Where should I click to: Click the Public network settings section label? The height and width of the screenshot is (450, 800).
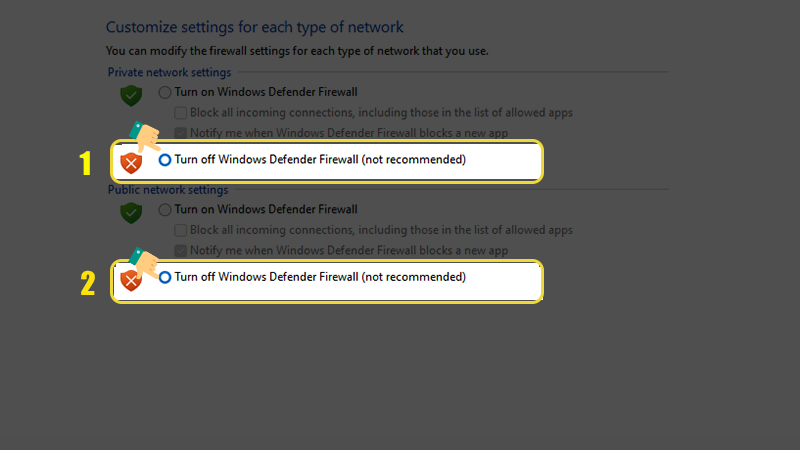pos(167,189)
